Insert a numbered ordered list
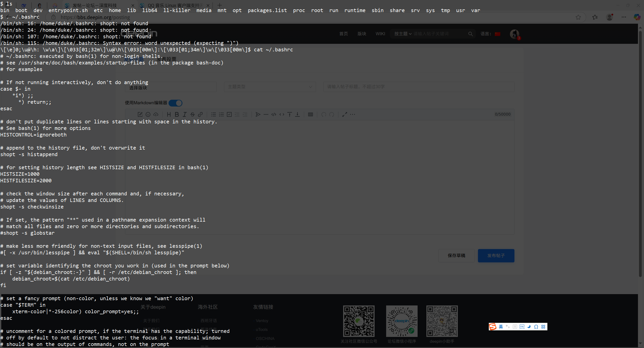 coord(221,114)
